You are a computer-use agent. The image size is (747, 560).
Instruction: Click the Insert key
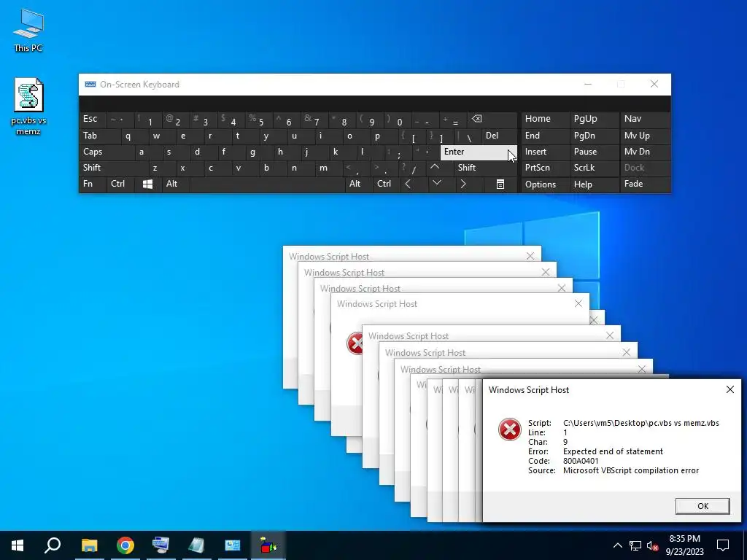[545, 152]
